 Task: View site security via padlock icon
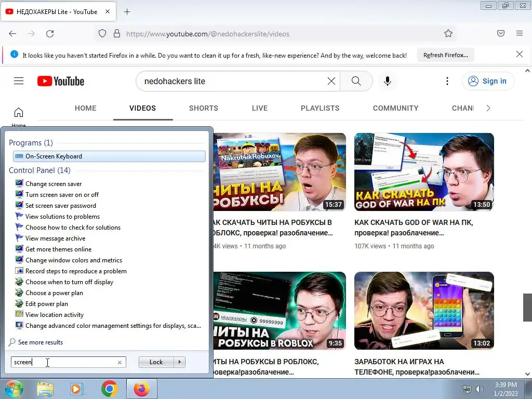(117, 34)
